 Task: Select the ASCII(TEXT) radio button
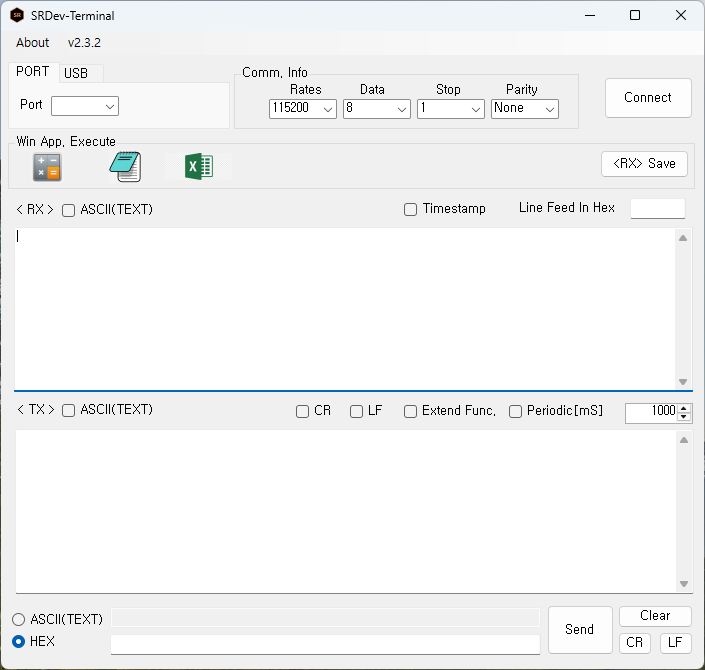(x=18, y=620)
